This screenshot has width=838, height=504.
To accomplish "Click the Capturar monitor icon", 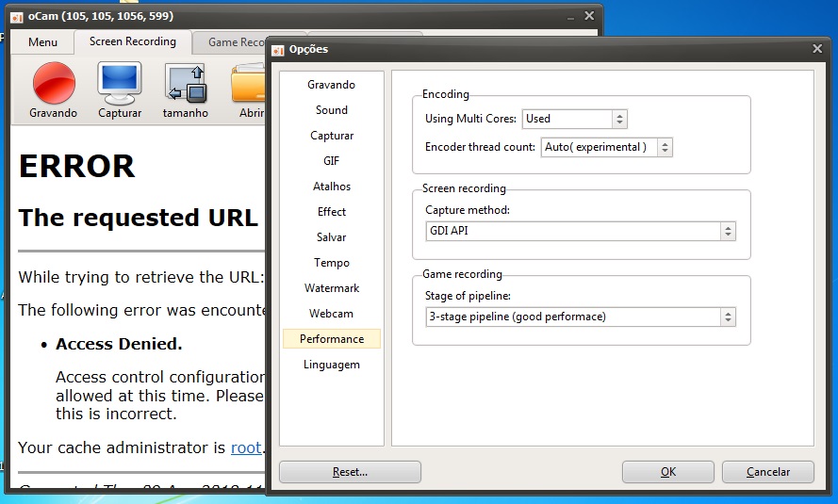I will coord(120,83).
